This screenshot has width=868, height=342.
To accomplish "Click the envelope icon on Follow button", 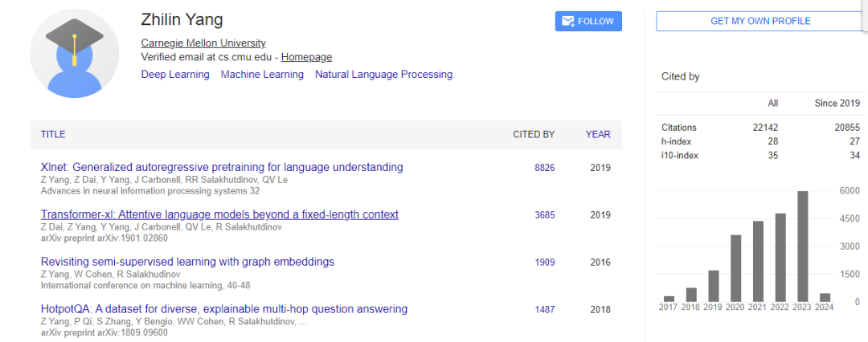I will (568, 22).
